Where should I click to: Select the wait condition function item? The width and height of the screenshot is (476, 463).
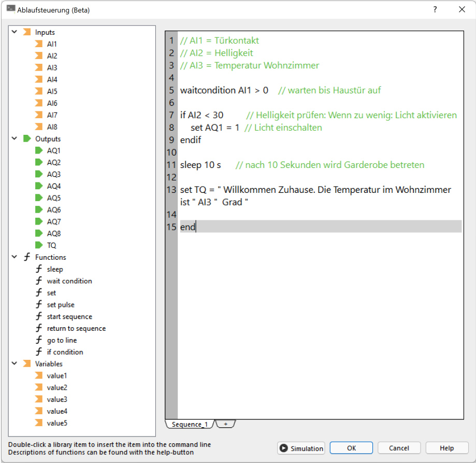point(69,281)
